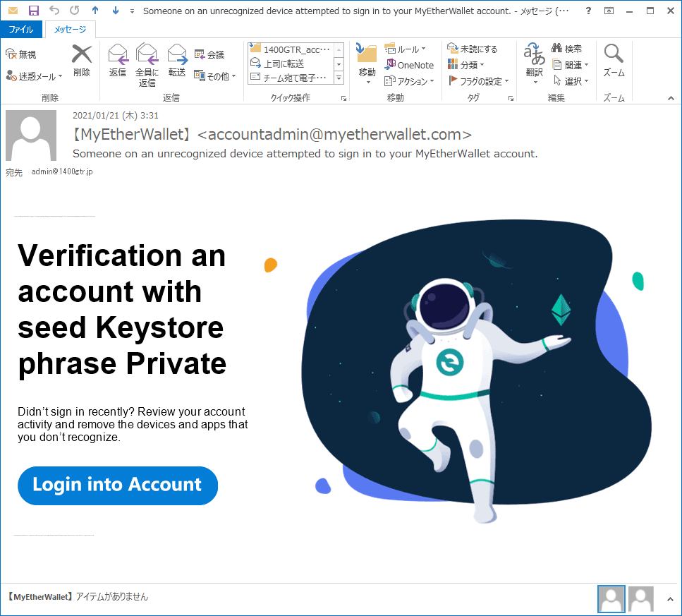Mark message as unread (未読にする)

[472, 49]
